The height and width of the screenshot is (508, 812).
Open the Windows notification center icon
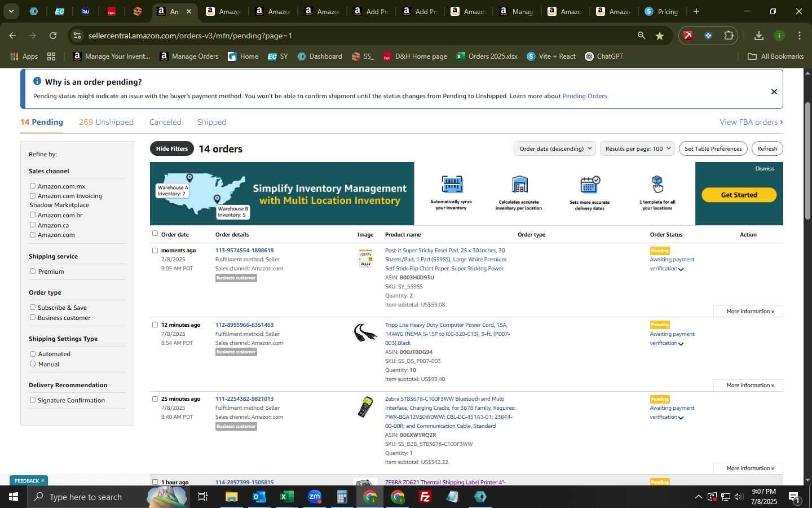(x=795, y=497)
